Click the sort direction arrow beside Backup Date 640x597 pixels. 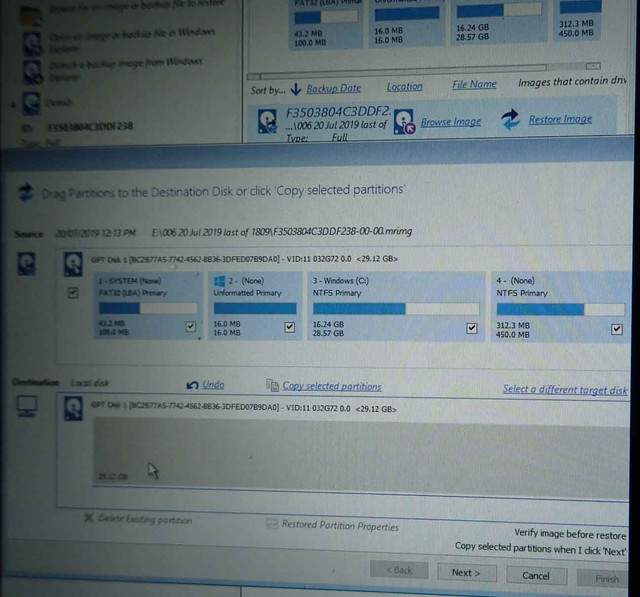296,89
